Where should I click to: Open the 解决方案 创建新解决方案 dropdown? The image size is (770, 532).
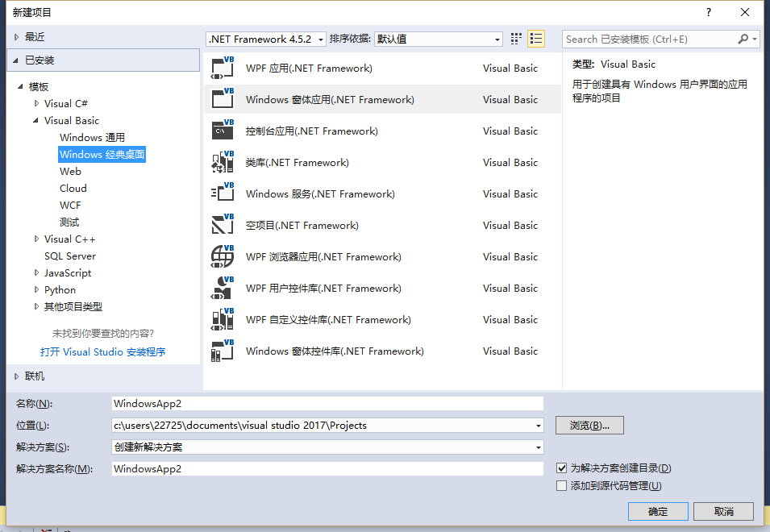327,447
